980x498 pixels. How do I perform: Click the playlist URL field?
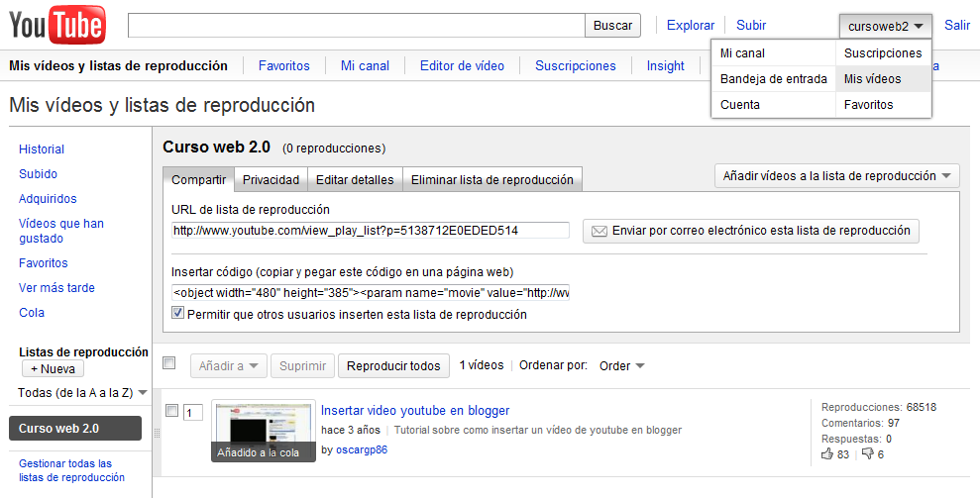coord(370,231)
